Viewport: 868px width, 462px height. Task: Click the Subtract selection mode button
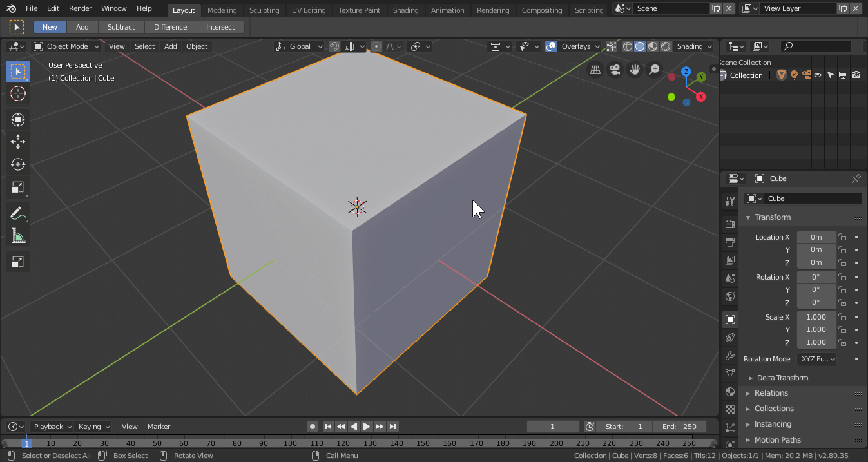point(121,27)
